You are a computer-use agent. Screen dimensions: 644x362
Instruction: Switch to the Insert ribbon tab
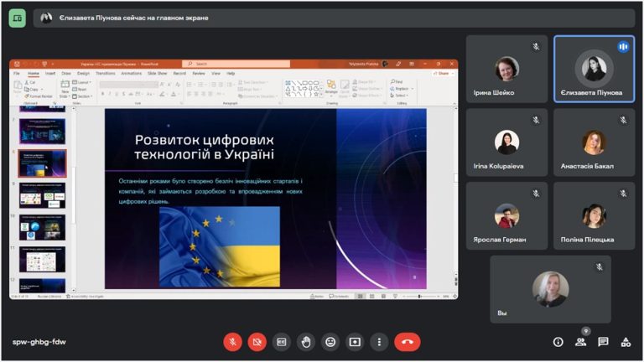50,74
